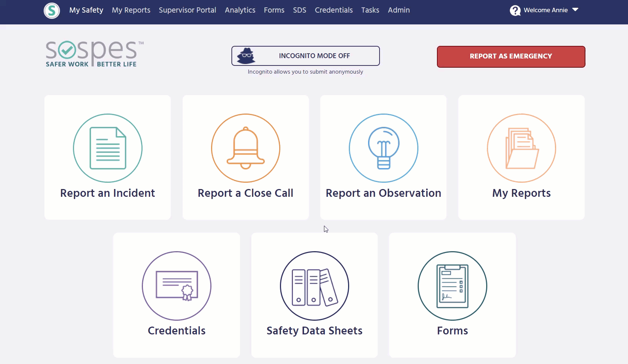
Task: Click the Forms clipboard icon
Action: [452, 286]
